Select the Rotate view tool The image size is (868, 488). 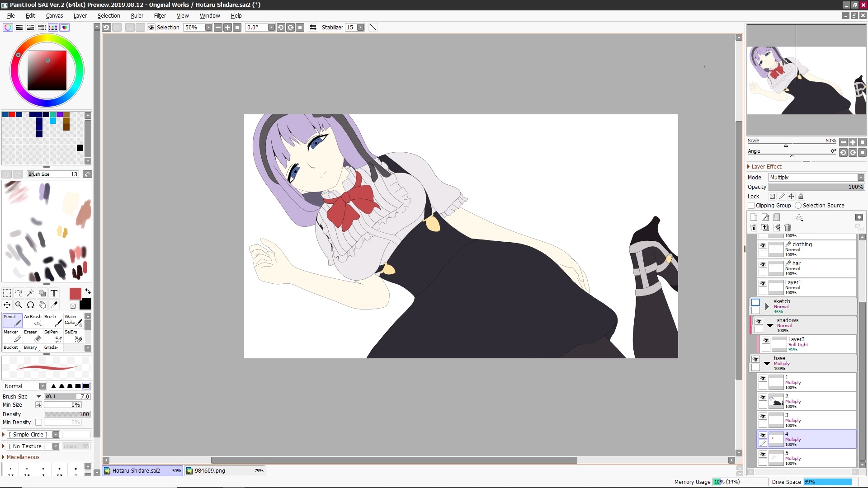click(30, 305)
